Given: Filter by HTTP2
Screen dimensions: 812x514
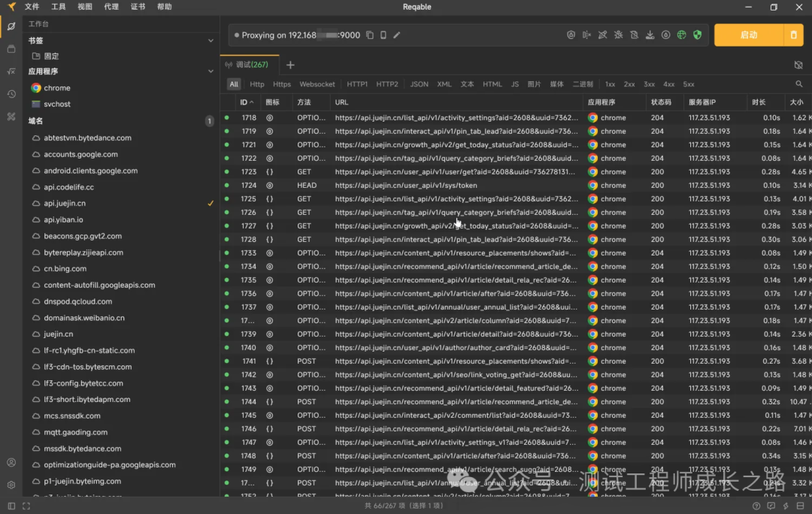Looking at the screenshot, I should 387,84.
